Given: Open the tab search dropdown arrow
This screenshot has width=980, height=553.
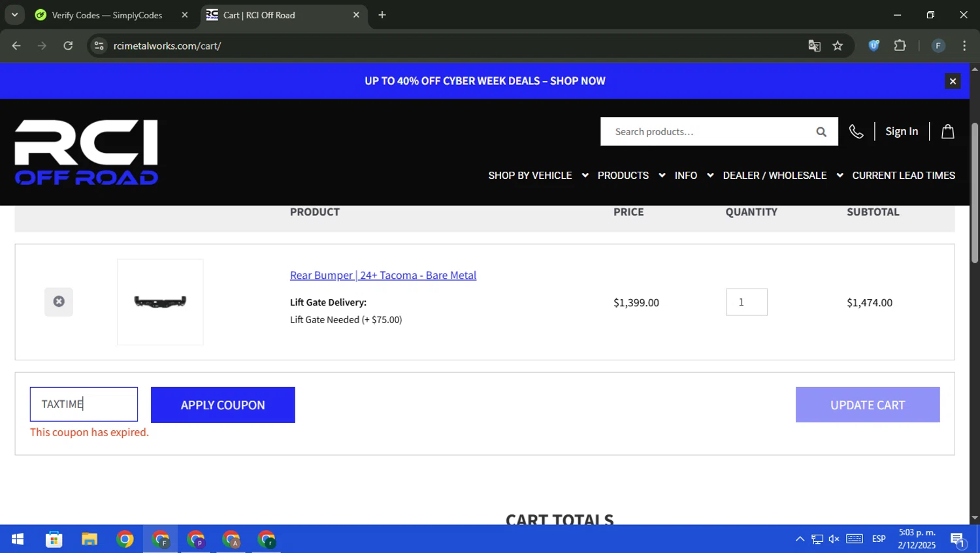Looking at the screenshot, I should (14, 15).
